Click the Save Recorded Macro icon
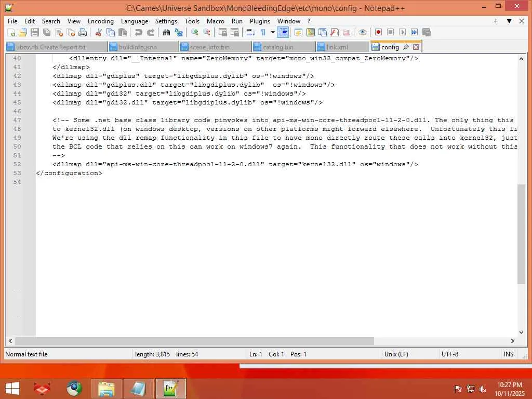Screen dimensions: 532x399 (x=427, y=32)
